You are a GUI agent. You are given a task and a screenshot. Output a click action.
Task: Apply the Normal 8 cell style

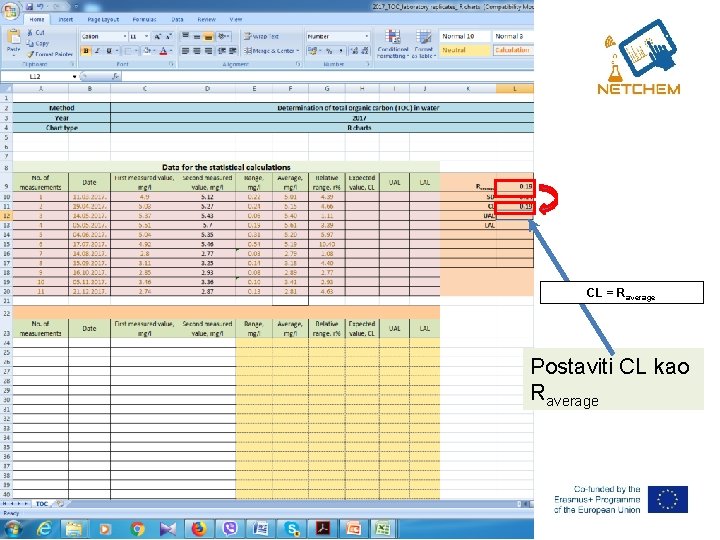point(512,36)
